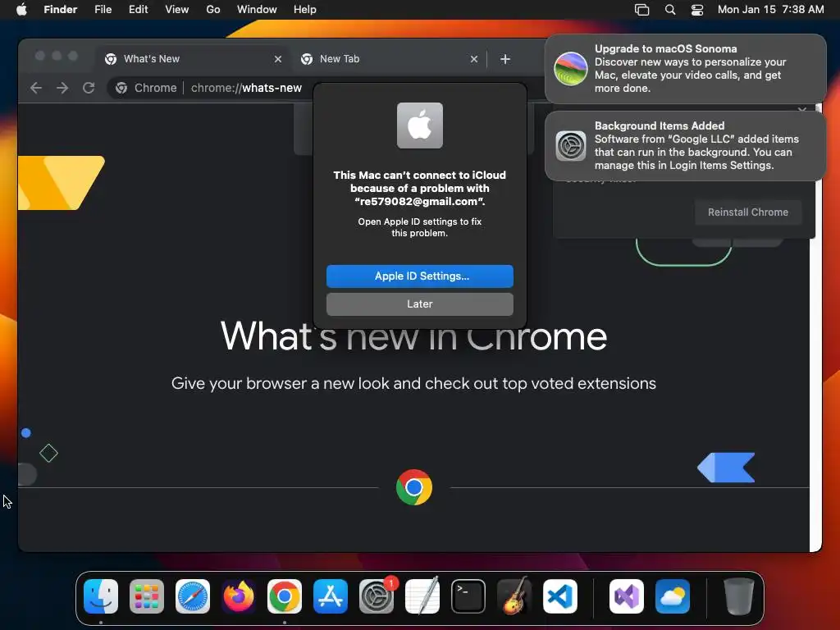Open TextEdit from the Dock
This screenshot has height=630, width=840.
[x=422, y=596]
